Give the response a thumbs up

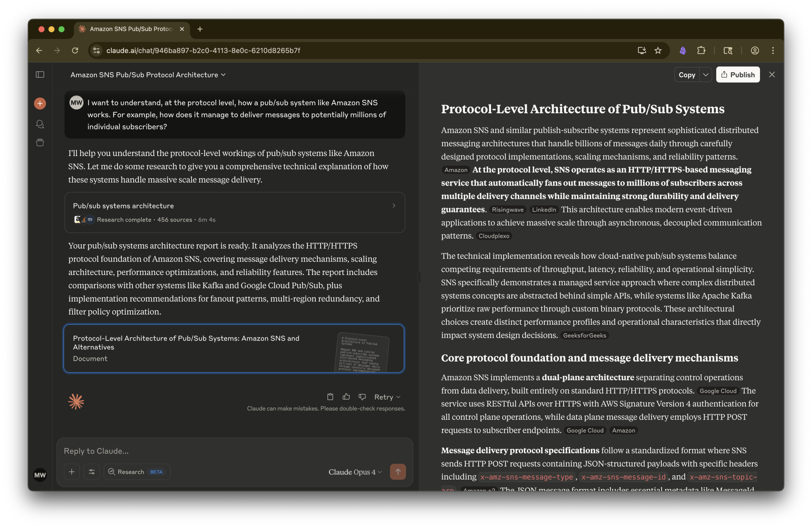pyautogui.click(x=346, y=397)
